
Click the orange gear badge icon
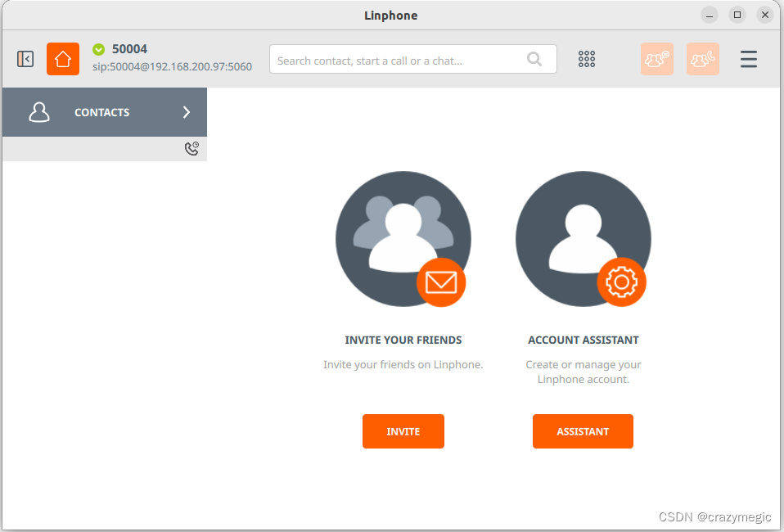pos(621,282)
